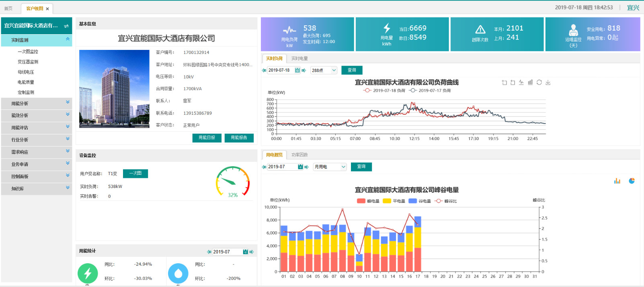
Task: Open the 月用电 period dropdown
Action: pyautogui.click(x=330, y=167)
